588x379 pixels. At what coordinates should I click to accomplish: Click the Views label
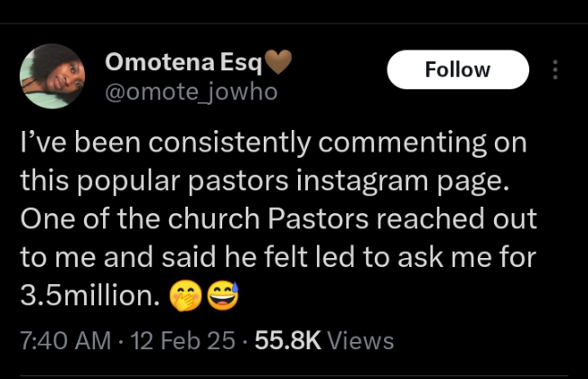click(360, 341)
